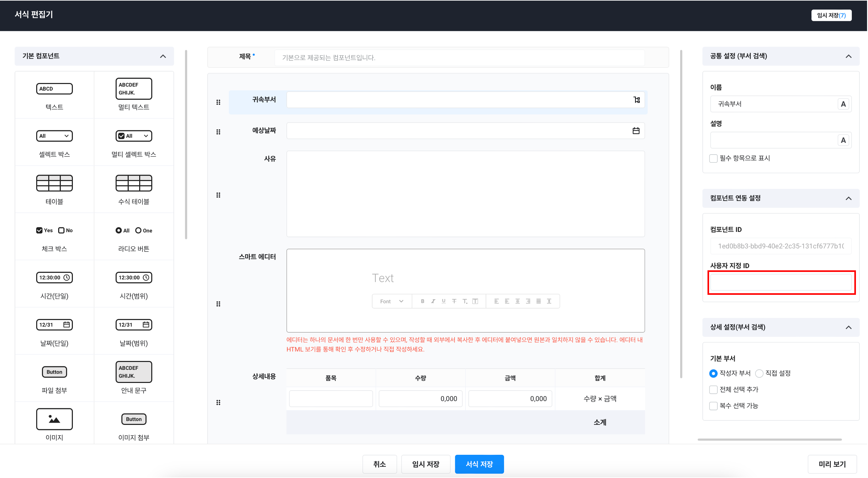This screenshot has width=868, height=478.
Task: Select the 시간(단일) clock component icon
Action: (x=54, y=277)
